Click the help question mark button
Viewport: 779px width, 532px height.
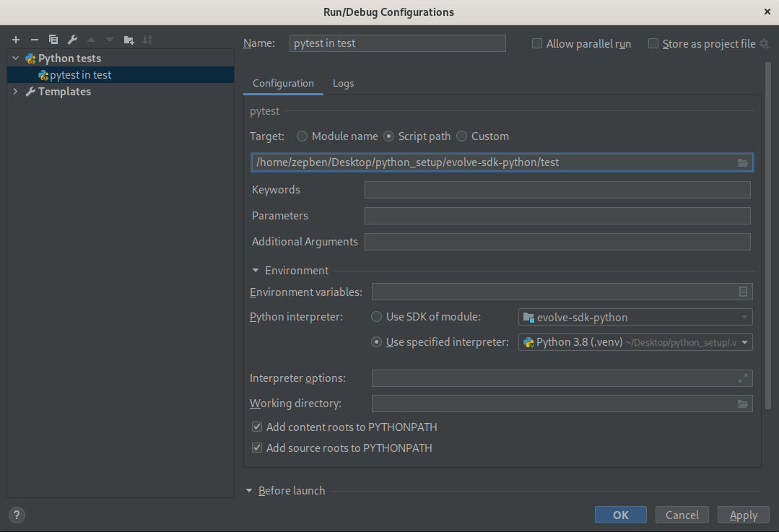(16, 515)
